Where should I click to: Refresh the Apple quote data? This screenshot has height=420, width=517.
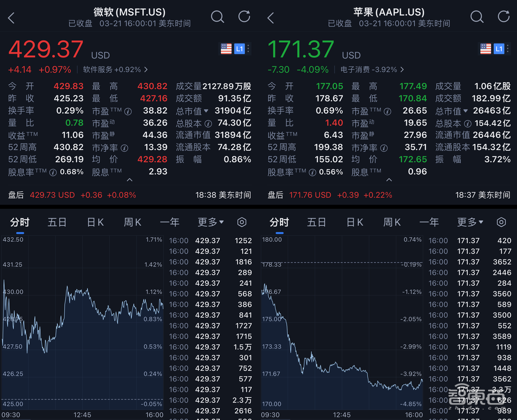click(x=503, y=17)
